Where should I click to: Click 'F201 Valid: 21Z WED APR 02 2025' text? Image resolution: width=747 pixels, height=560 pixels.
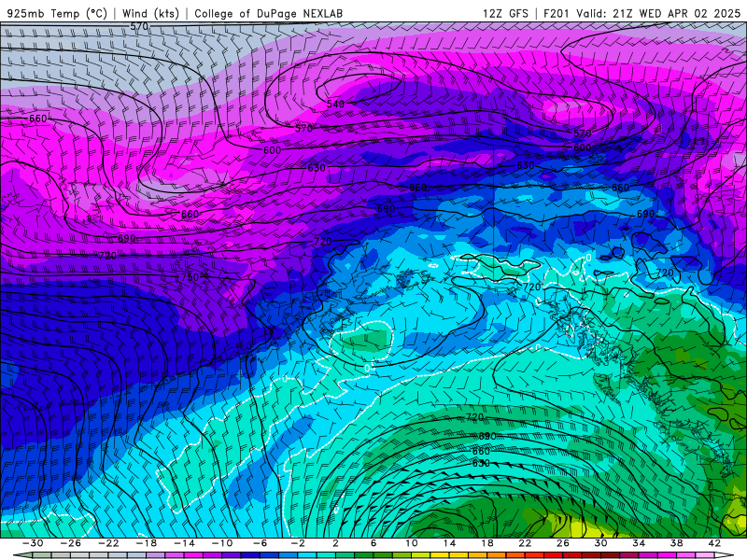coord(641,13)
